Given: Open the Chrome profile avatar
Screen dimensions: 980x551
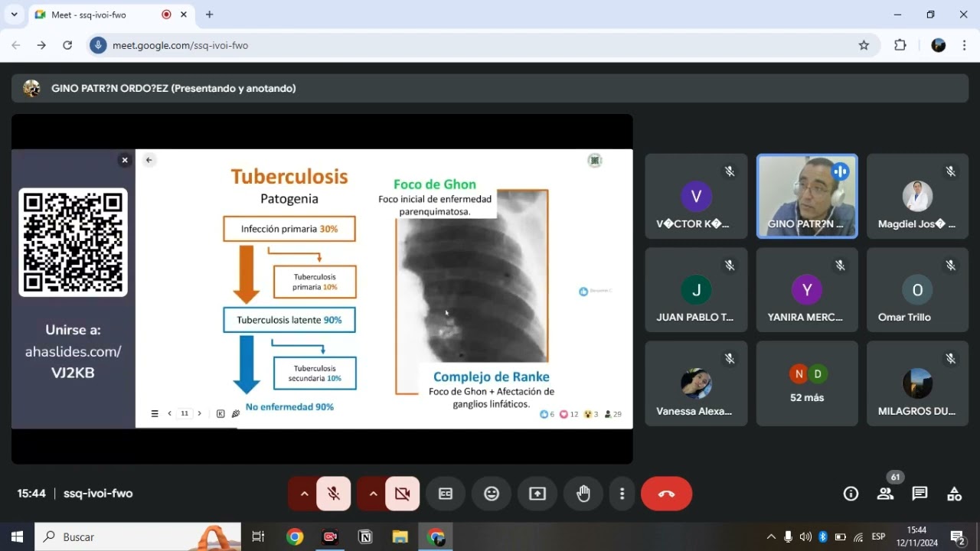Looking at the screenshot, I should click(938, 45).
